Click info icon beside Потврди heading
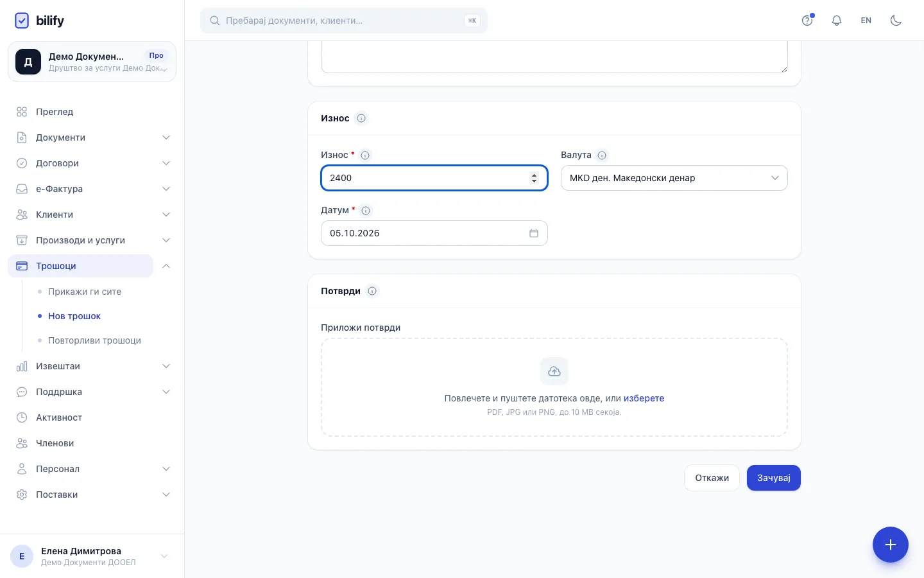 372,291
